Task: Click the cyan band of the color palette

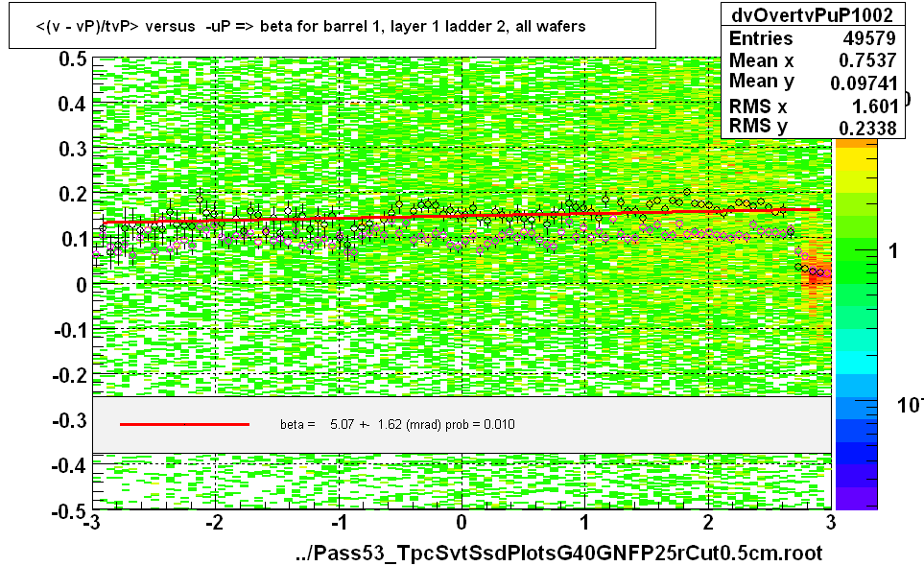Action: tap(856, 363)
